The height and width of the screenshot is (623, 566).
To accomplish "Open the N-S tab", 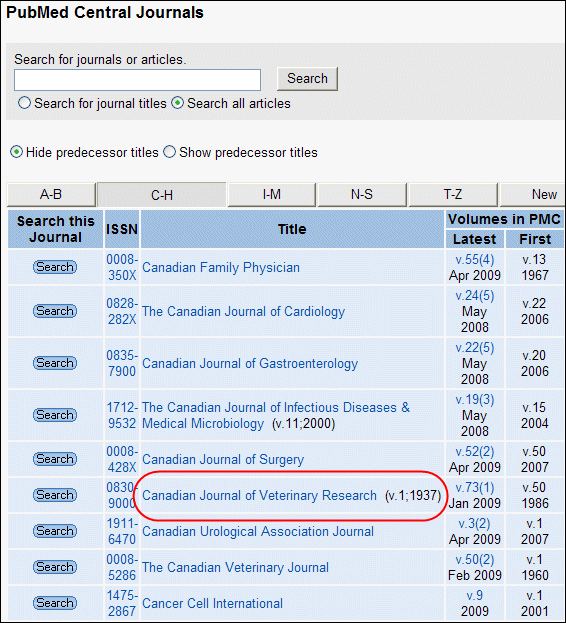I will (x=362, y=195).
